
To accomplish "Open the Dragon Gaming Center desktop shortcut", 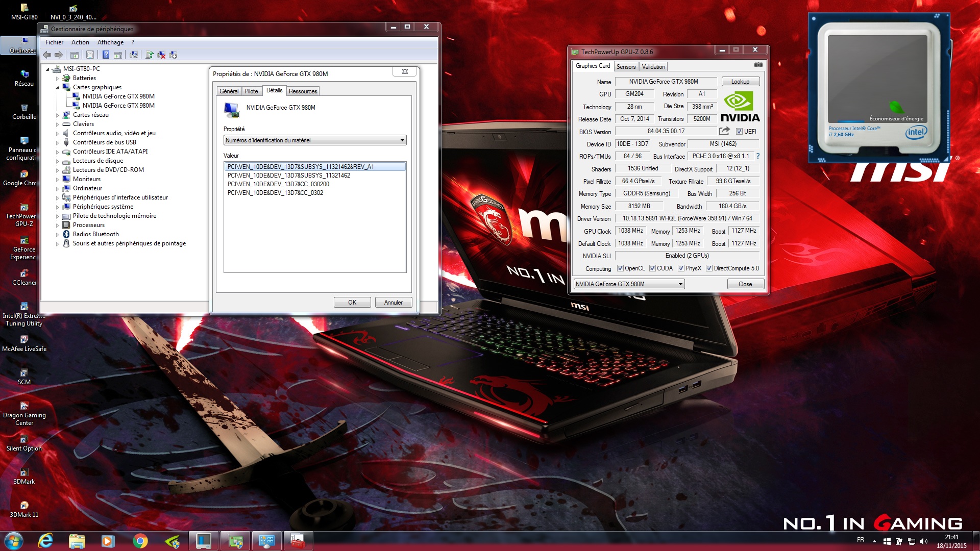I will click(x=24, y=414).
